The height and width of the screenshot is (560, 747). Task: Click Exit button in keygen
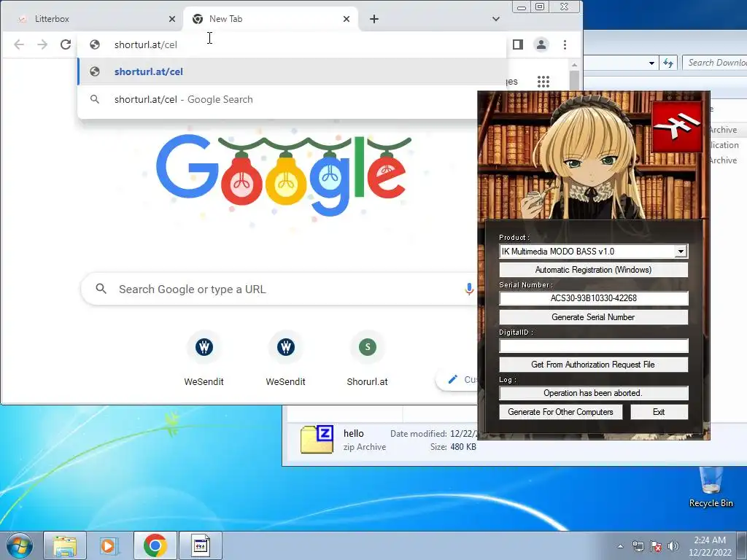[659, 412]
